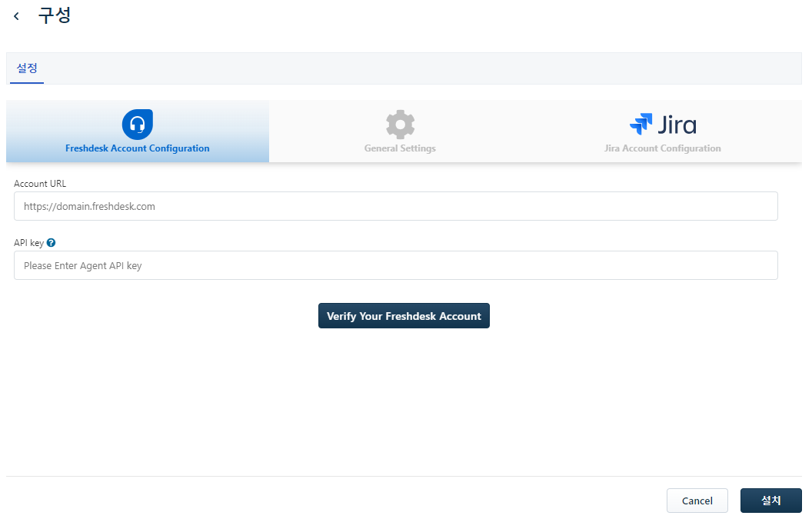Click the Jira logo icon
The image size is (812, 519).
point(662,125)
